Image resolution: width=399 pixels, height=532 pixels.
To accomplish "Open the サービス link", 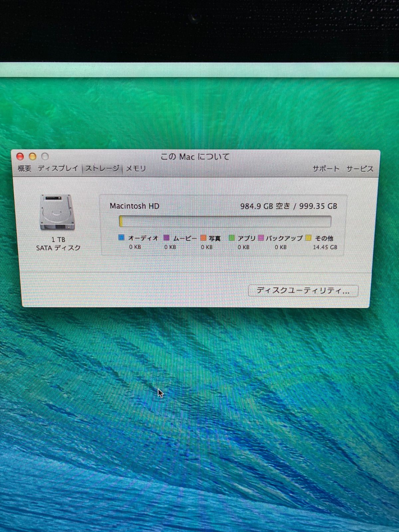I will point(360,169).
